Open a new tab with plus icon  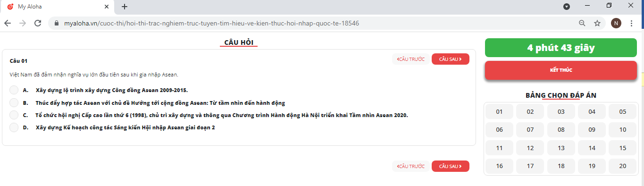tap(125, 7)
